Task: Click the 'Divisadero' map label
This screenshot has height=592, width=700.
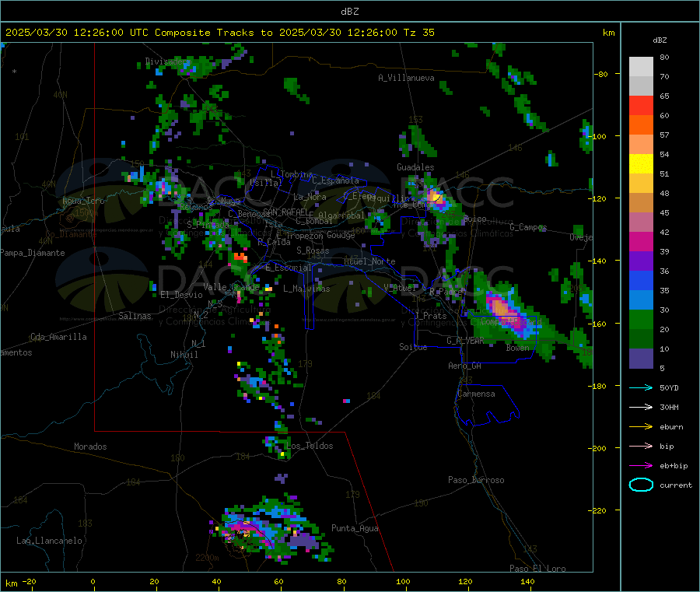Action: pos(168,61)
